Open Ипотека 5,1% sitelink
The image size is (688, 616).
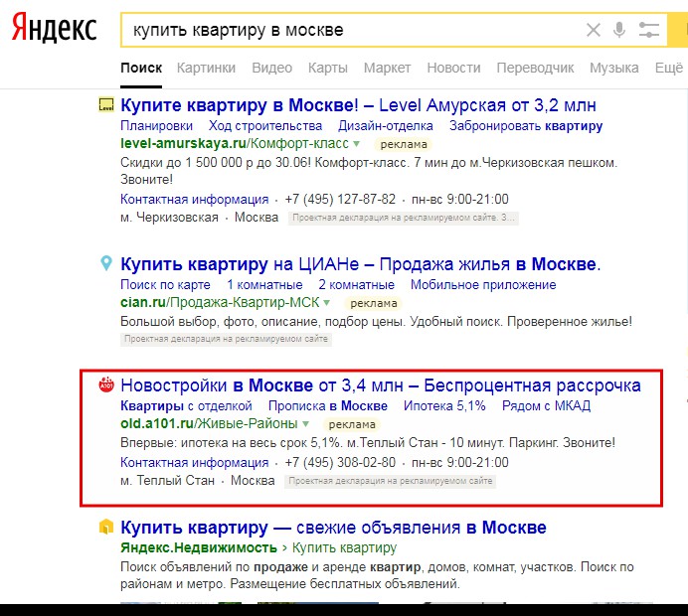click(x=444, y=406)
